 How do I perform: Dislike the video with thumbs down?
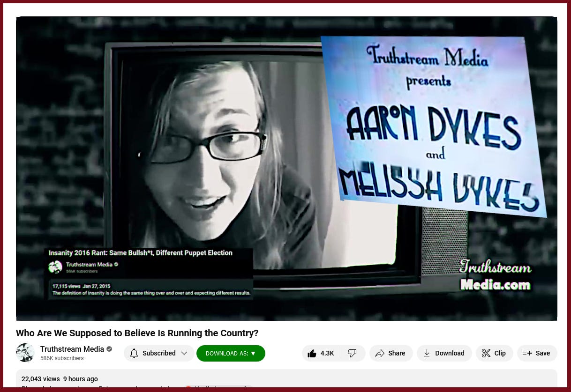coord(353,353)
